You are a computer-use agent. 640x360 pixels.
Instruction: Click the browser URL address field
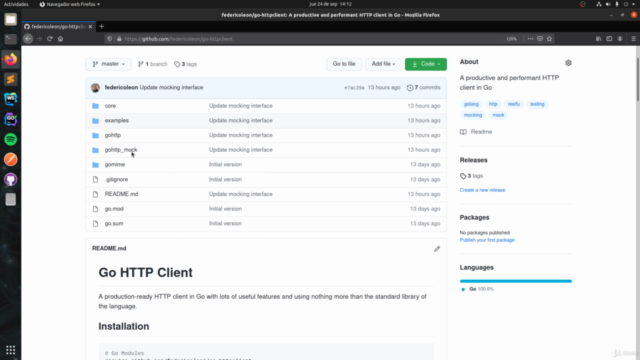[x=310, y=39]
